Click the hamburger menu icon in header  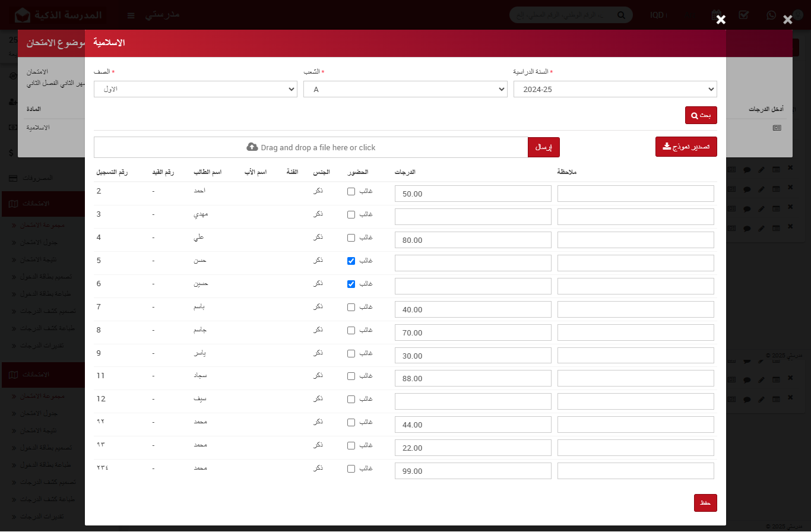coord(131,15)
